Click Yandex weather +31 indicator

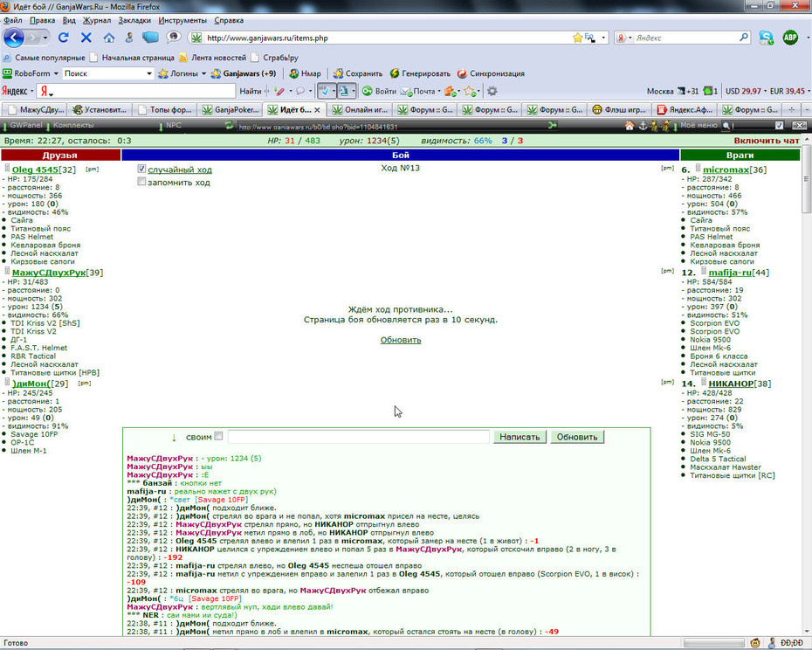click(x=687, y=91)
